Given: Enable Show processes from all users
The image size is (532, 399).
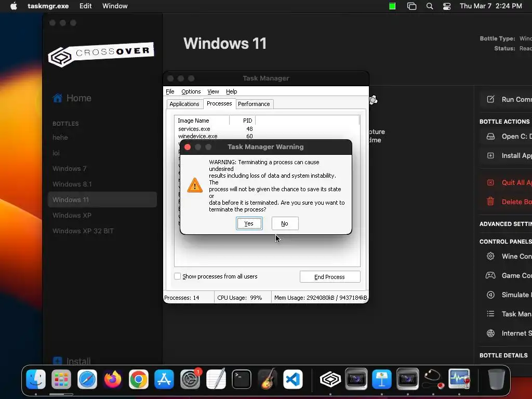Looking at the screenshot, I should tap(178, 276).
